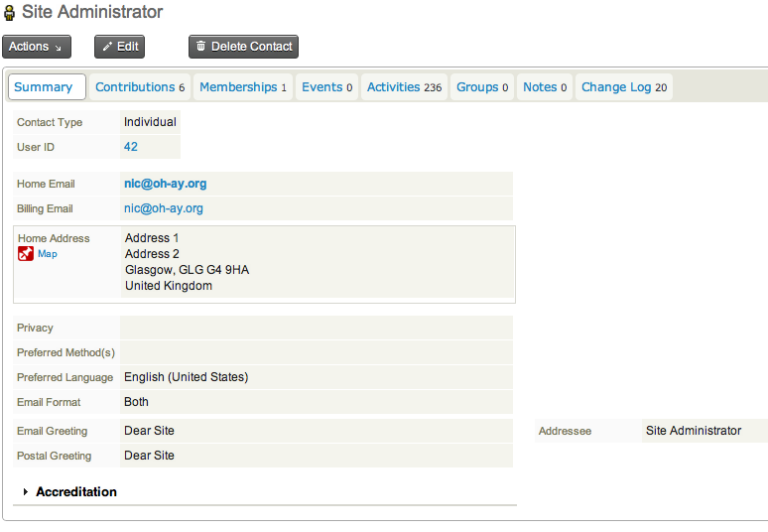The height and width of the screenshot is (532, 768).
Task: Click the User ID 42 link
Action: pos(131,147)
